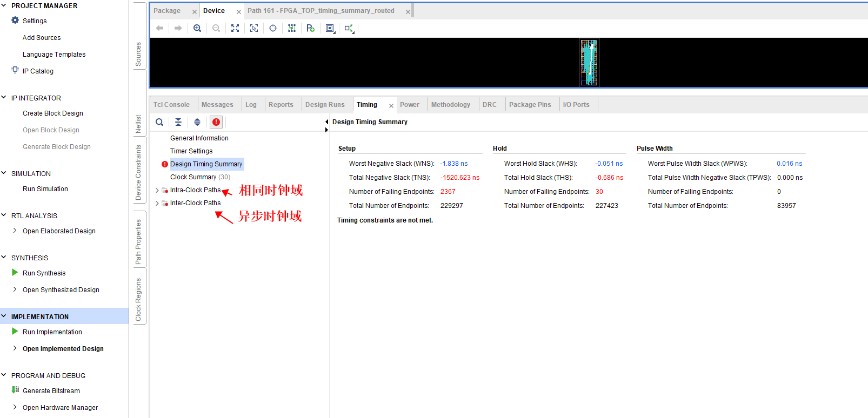The image size is (868, 418).
Task: Switch to the Tcl Console tab
Action: [x=171, y=105]
